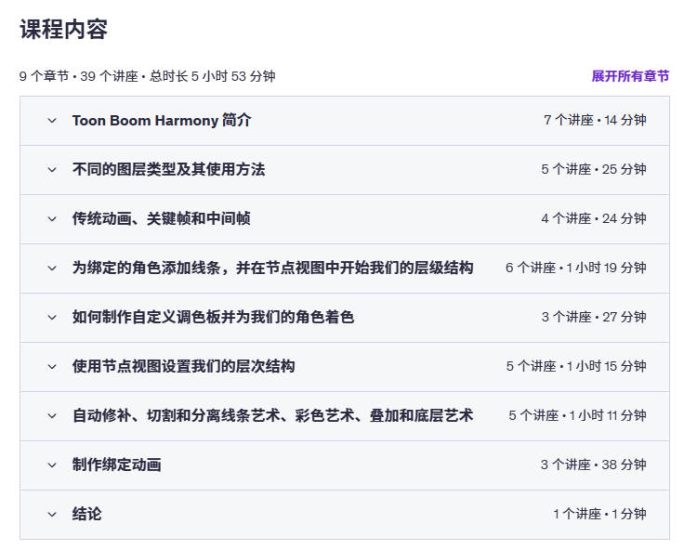The image size is (684, 550).
Task: Open the 如何制作自定义调色板并为我们的角色着色 title
Action: pos(213,317)
